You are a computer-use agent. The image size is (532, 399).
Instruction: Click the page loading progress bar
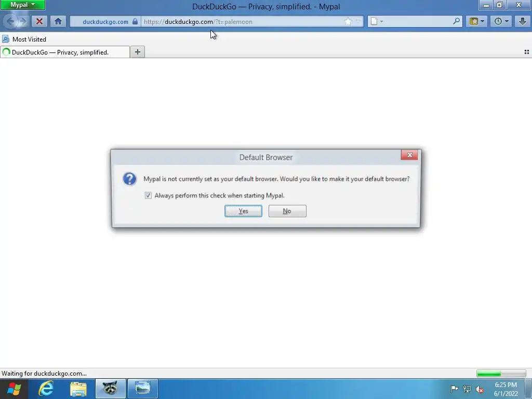pos(501,374)
